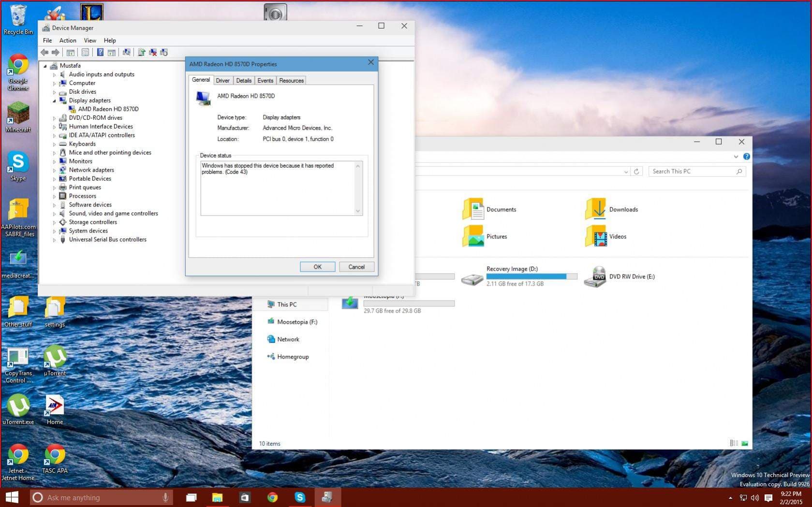Viewport: 812px width, 507px height.
Task: Click Scan for hardware changes toolbar icon
Action: [x=127, y=52]
